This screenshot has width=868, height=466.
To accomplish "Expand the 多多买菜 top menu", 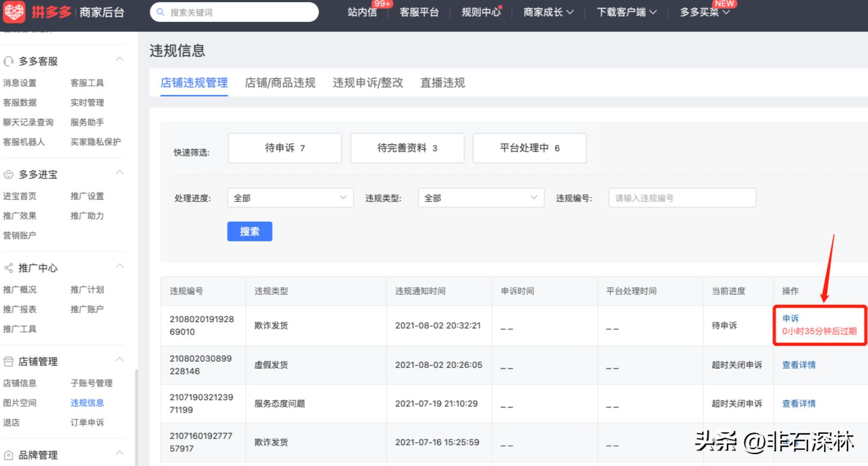I will tap(705, 12).
